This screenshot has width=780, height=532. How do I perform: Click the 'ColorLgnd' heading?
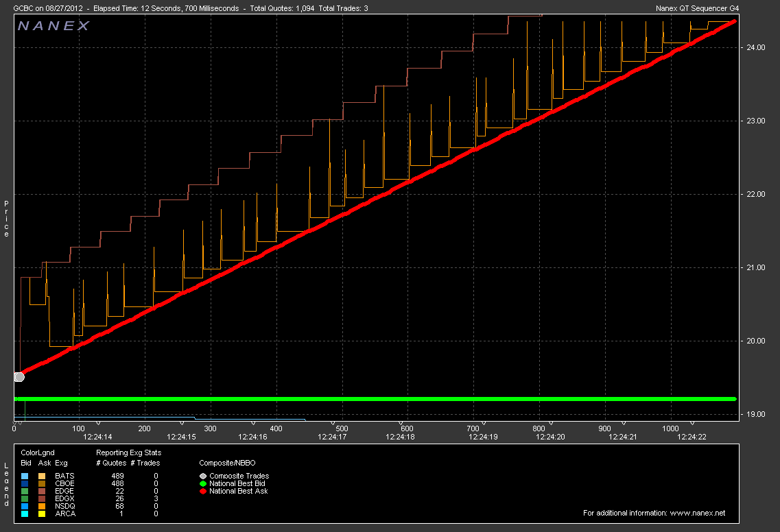(x=38, y=453)
